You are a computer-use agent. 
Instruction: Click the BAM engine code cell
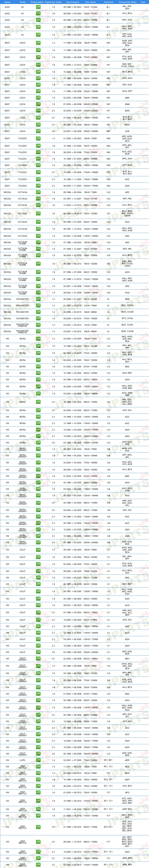[x=127, y=104]
